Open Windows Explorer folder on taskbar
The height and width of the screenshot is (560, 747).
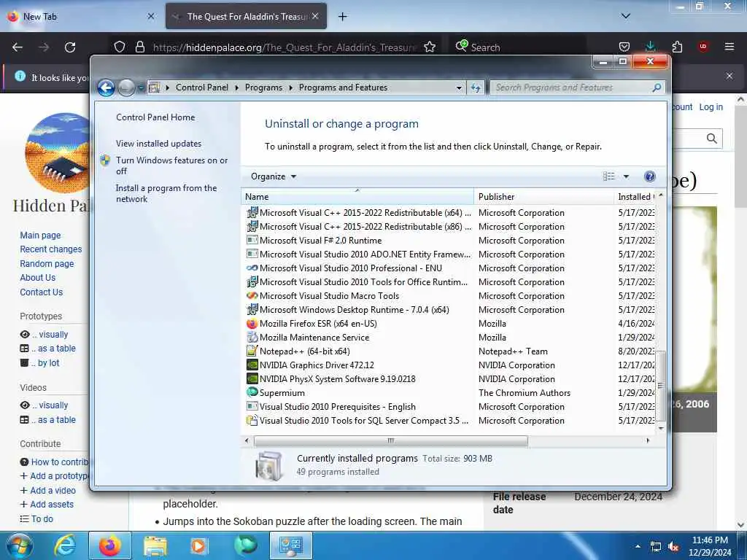[155, 545]
